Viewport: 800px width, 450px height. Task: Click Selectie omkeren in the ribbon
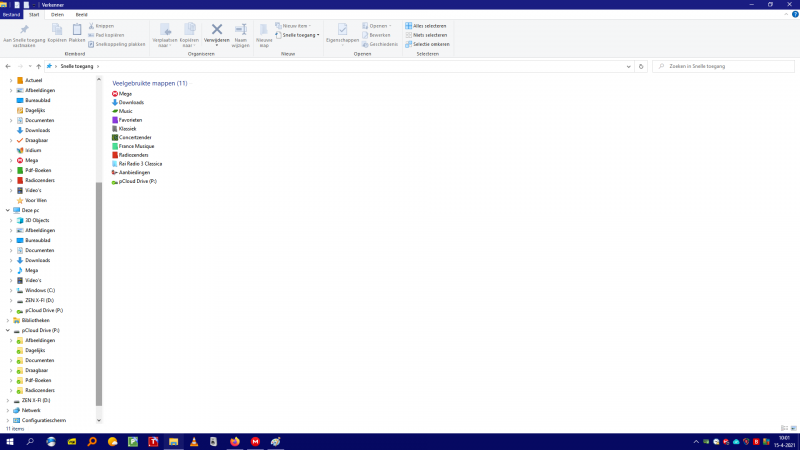click(x=427, y=44)
